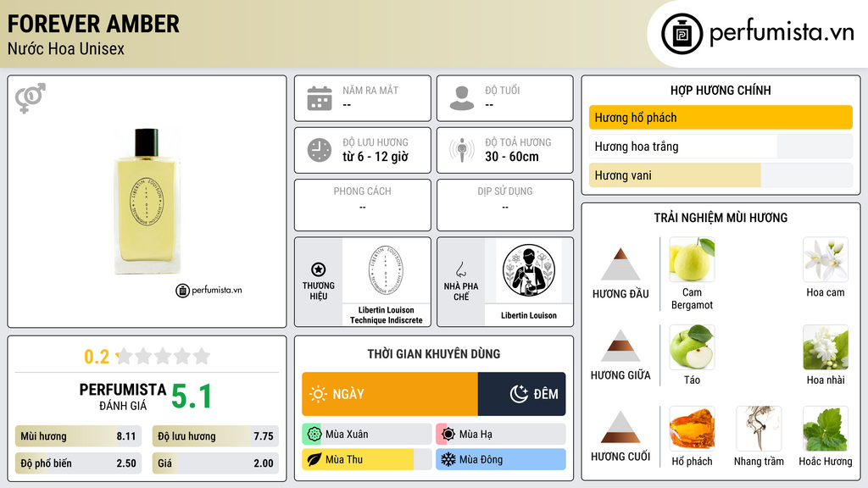Image resolution: width=868 pixels, height=488 pixels.
Task: Click the calendar icon beside Năm ra mắt
Action: click(320, 98)
